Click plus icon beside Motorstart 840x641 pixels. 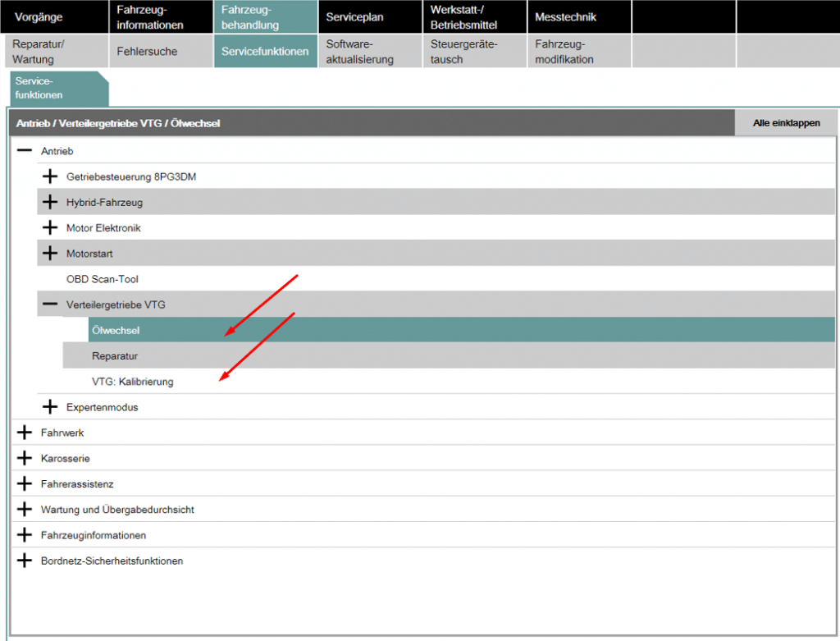click(x=50, y=253)
